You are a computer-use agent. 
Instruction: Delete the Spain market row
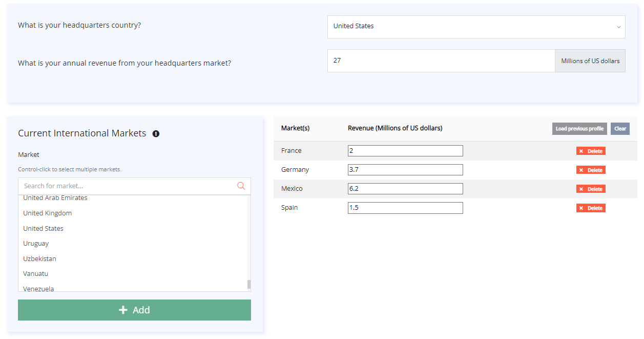(x=591, y=208)
